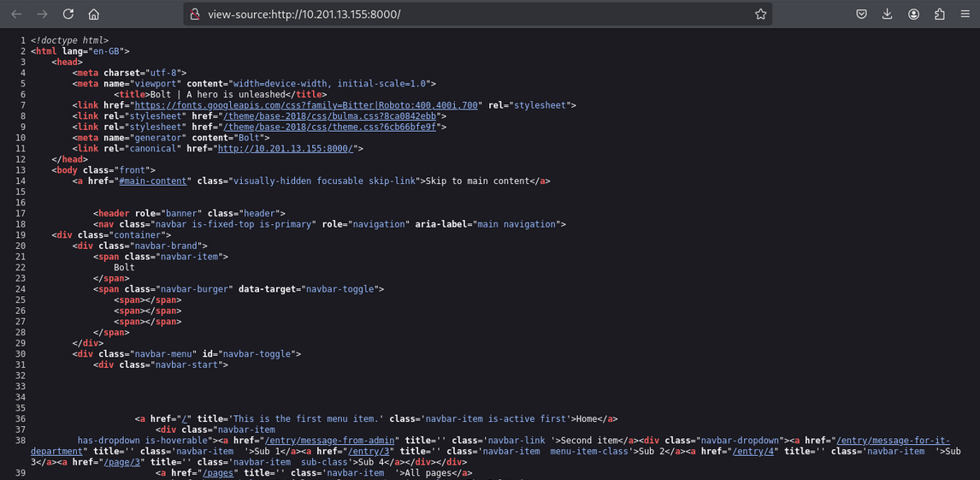Bookmark this page with the star

(760, 15)
